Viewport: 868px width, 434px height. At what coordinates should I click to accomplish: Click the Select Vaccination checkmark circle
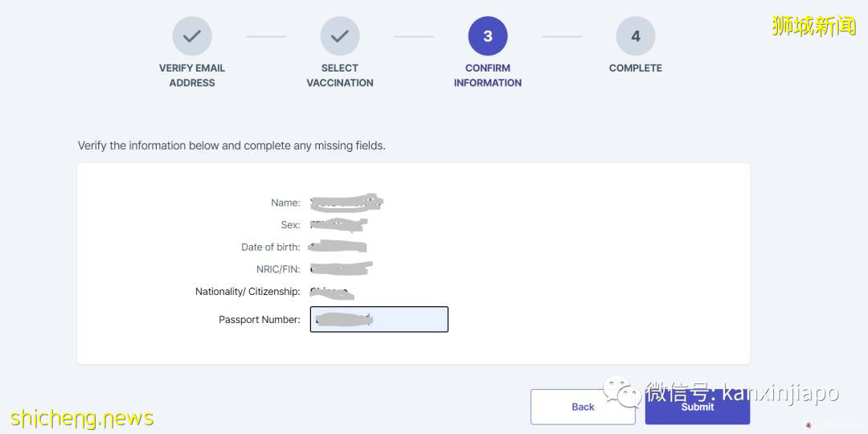pyautogui.click(x=340, y=36)
